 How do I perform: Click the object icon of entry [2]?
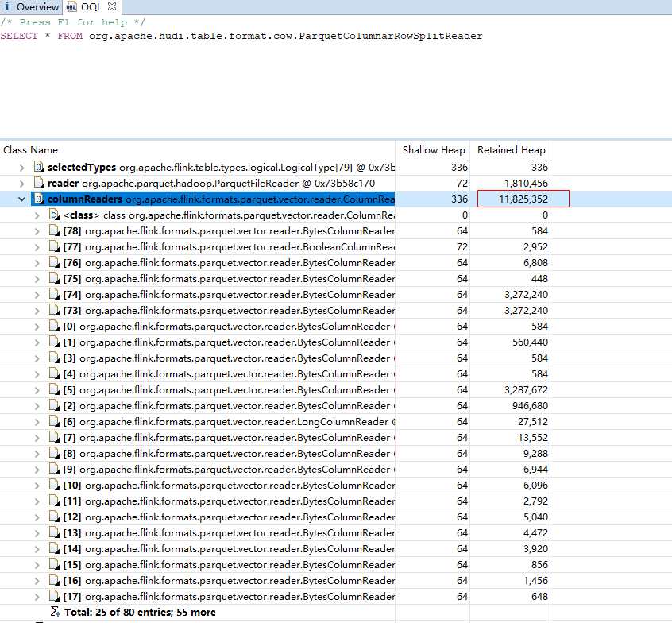click(54, 405)
